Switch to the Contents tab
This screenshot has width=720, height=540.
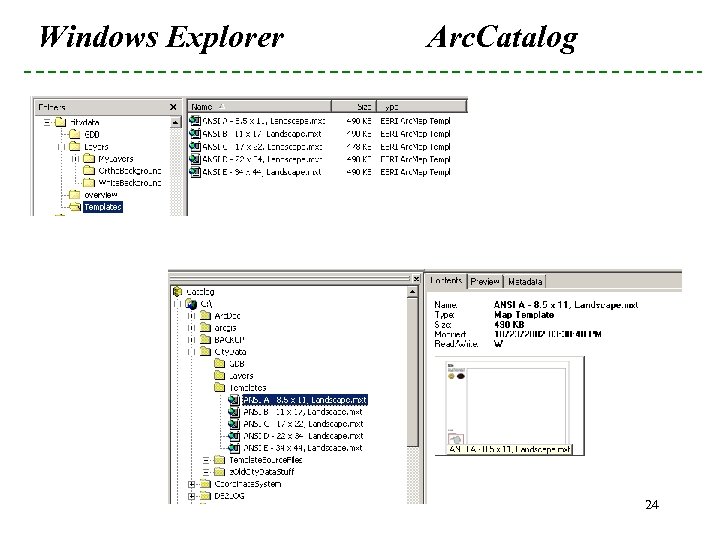(446, 281)
